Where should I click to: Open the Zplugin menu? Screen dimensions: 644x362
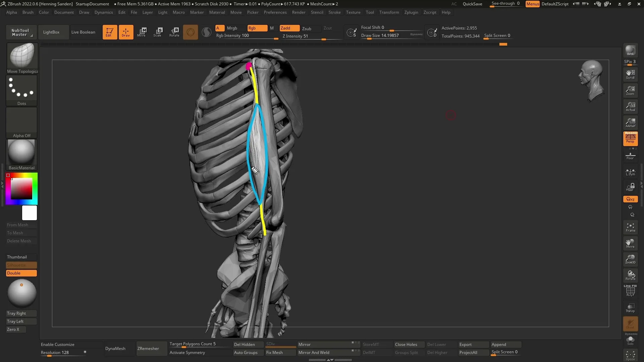click(411, 12)
